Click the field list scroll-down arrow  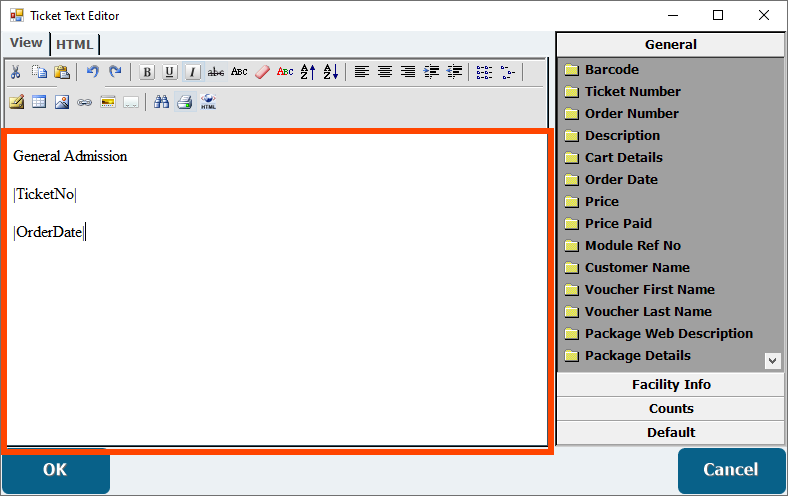click(x=772, y=360)
